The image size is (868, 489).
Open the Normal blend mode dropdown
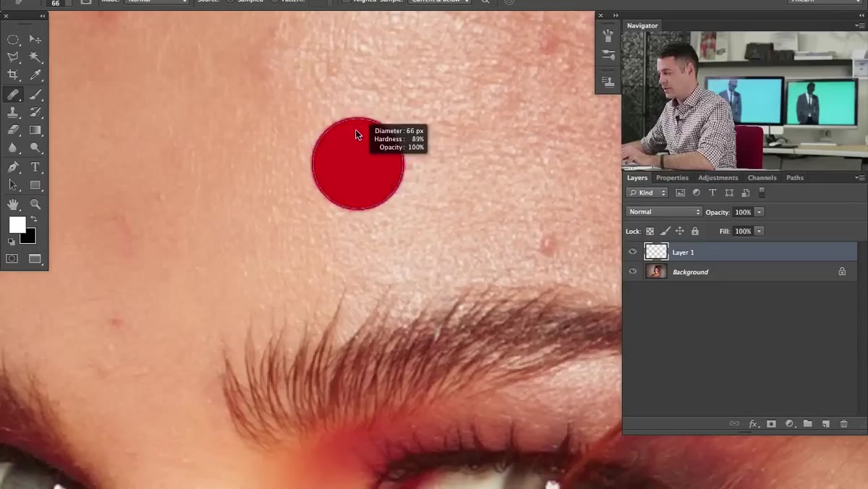coord(664,212)
